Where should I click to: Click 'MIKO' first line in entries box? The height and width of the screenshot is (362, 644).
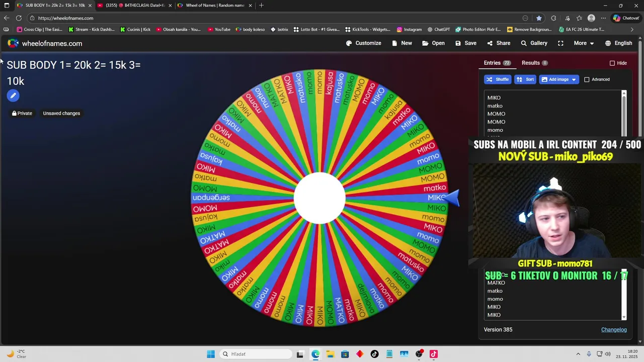pyautogui.click(x=494, y=98)
